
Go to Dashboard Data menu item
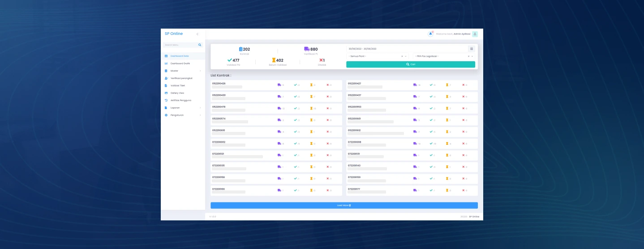(183, 56)
